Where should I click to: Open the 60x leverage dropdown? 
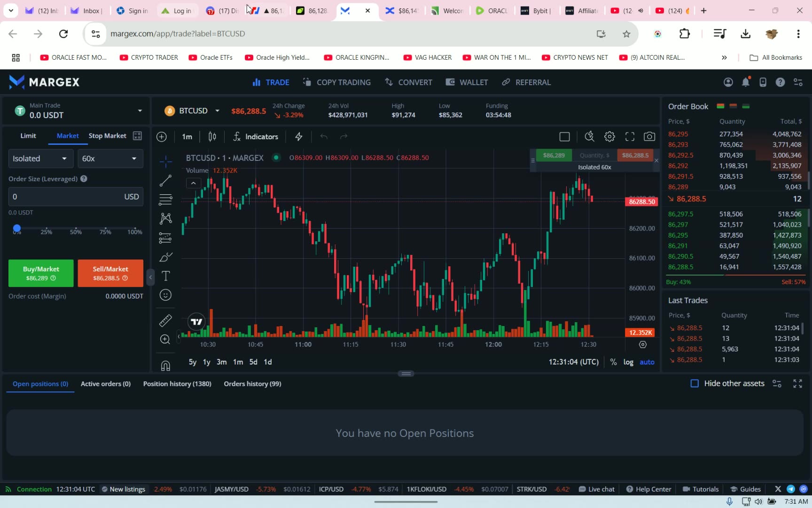tap(110, 159)
